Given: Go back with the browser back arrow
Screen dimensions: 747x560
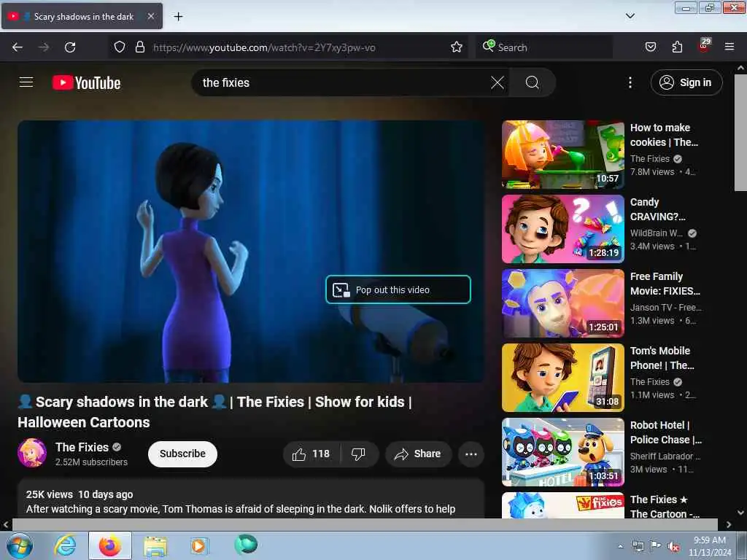Looking at the screenshot, I should tap(18, 47).
